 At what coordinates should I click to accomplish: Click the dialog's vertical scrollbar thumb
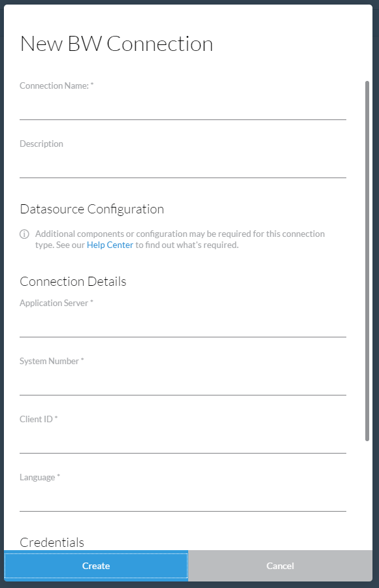tap(367, 261)
